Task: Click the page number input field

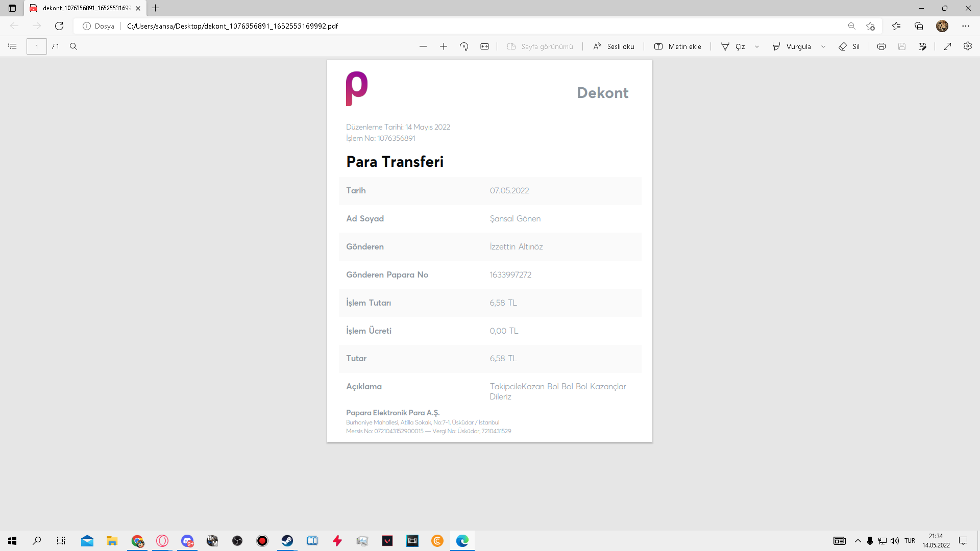Action: click(x=37, y=46)
